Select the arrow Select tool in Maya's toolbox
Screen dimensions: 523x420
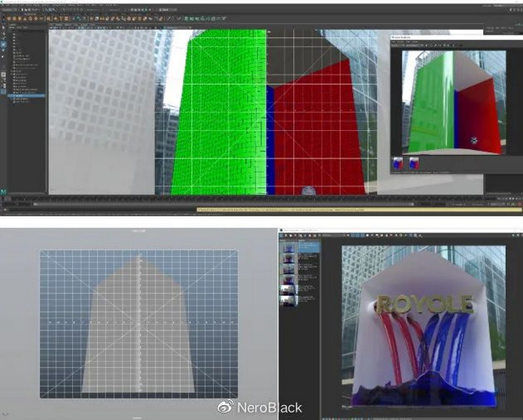click(3, 28)
